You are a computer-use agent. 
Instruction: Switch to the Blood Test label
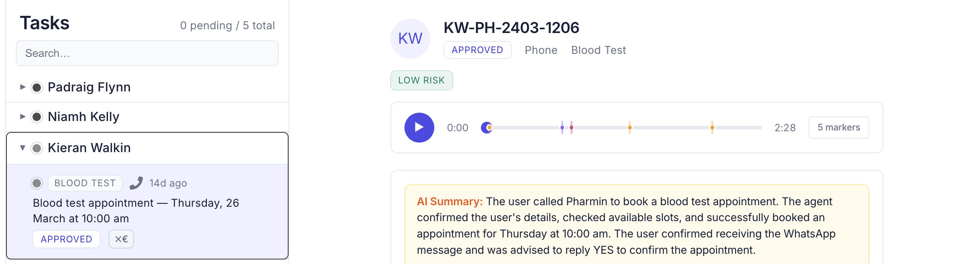(598, 50)
